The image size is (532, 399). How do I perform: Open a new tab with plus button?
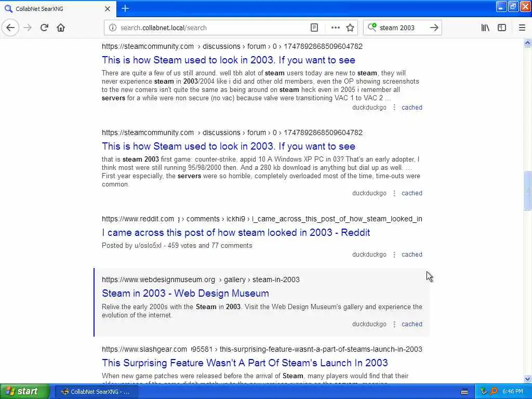pyautogui.click(x=125, y=8)
